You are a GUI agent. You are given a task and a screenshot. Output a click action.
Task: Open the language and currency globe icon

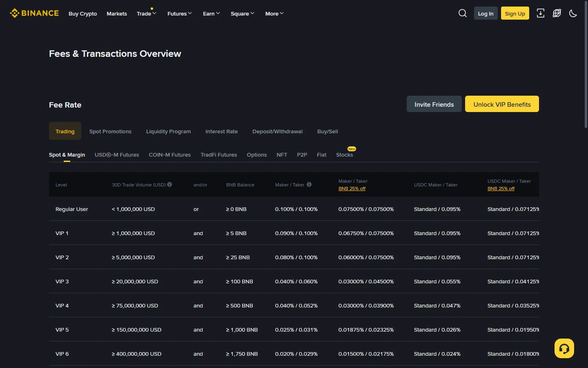coord(557,13)
